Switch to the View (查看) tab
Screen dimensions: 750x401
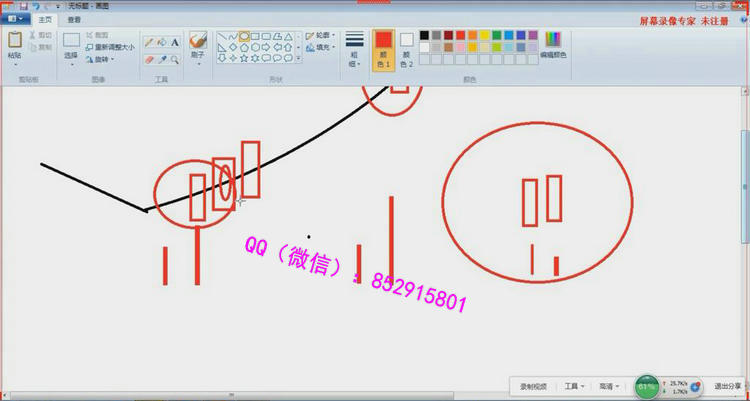tap(75, 19)
